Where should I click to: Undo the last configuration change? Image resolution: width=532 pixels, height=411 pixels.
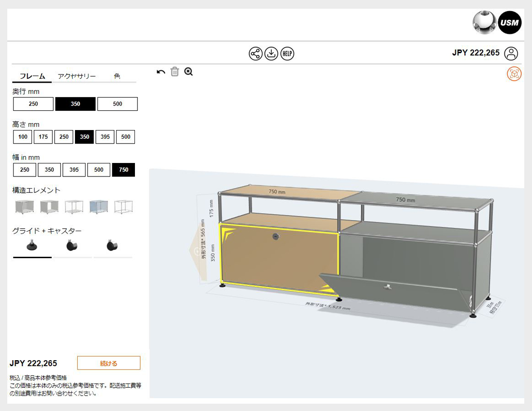(160, 72)
